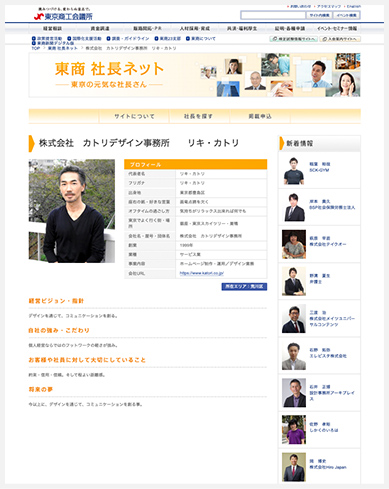Open the 販路開拓・PR menu item
Image resolution: width=389 pixels, height=489 pixels.
tap(147, 29)
